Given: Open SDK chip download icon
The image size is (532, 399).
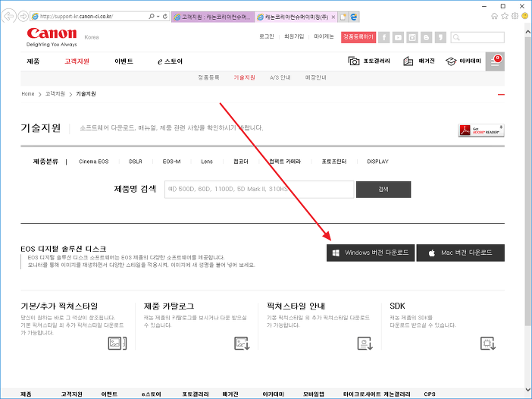Looking at the screenshot, I should pos(488,344).
